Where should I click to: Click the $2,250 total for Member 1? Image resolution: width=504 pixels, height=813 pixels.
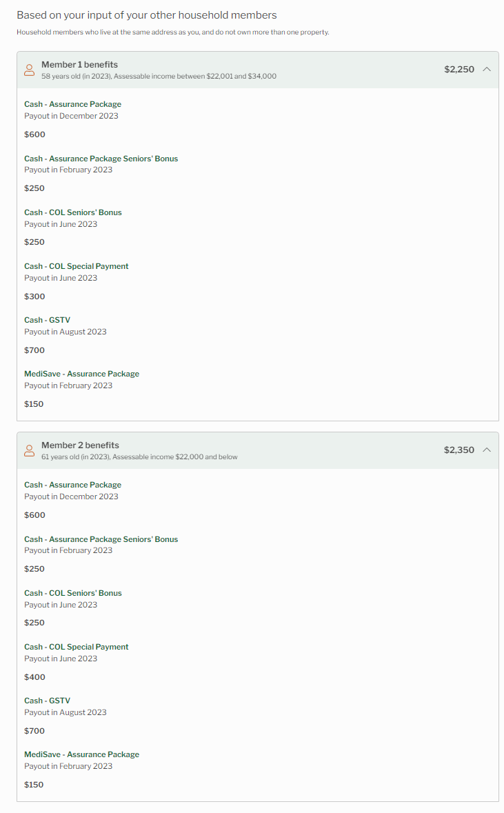click(459, 69)
